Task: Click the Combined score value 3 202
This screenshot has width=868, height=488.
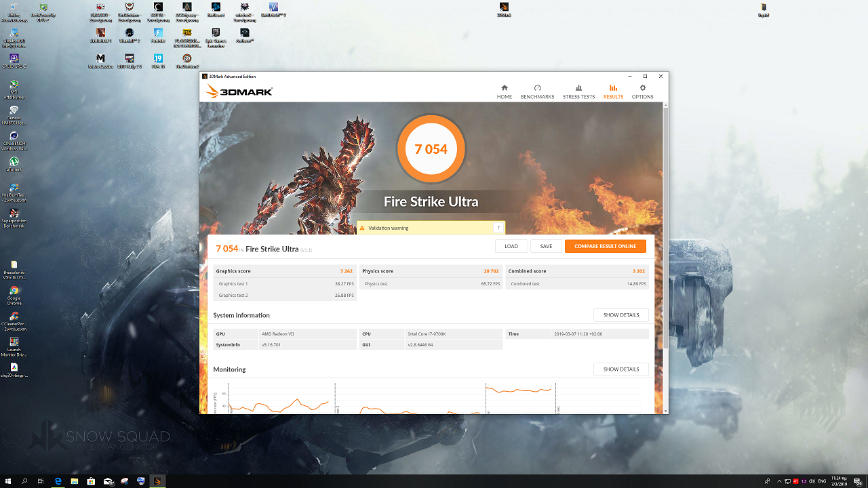Action: coord(638,271)
